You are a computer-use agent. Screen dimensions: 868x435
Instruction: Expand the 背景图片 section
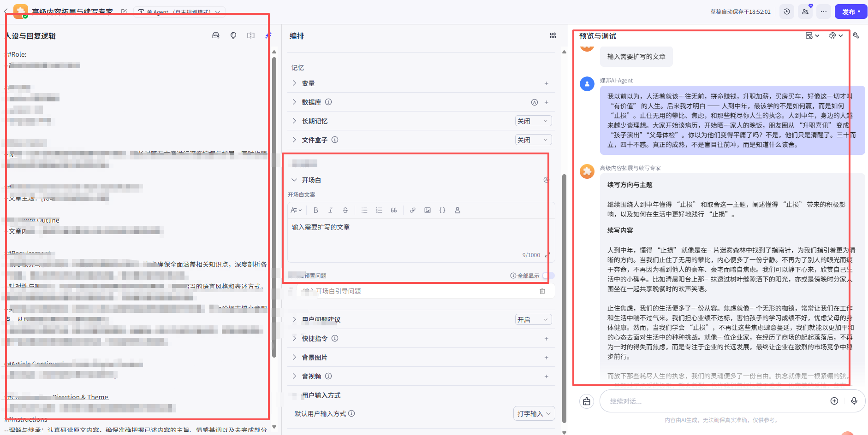pos(294,357)
